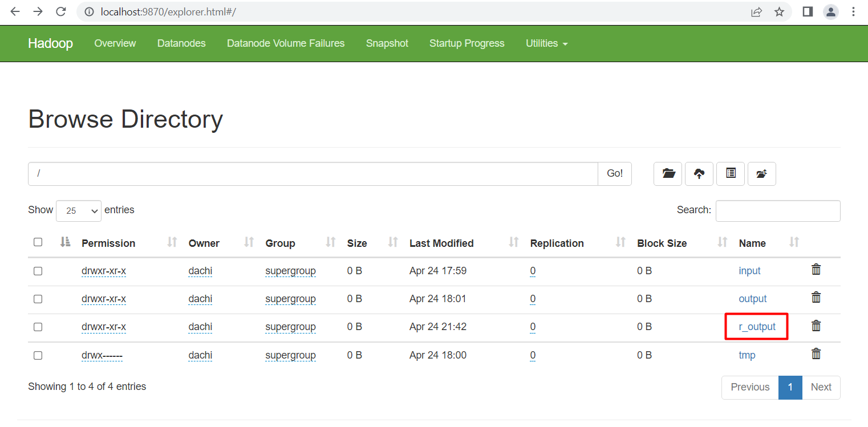Check the checkbox for the output row
This screenshot has height=427, width=868.
tap(38, 299)
